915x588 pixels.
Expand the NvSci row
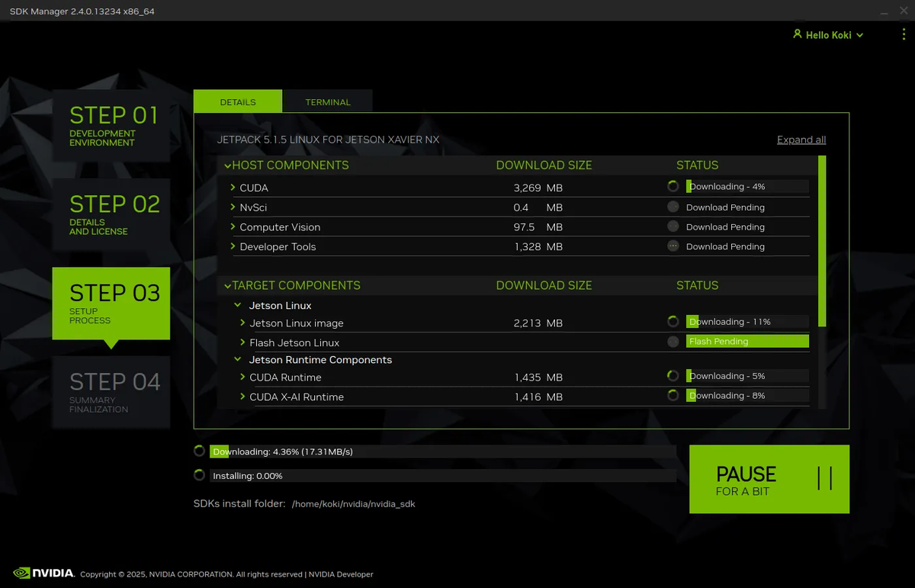(233, 207)
